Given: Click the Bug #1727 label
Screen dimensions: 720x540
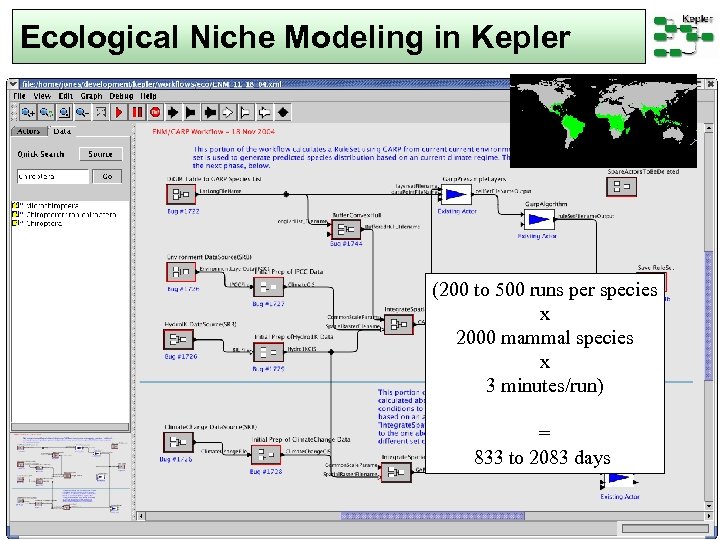Looking at the screenshot, I should (268, 304).
